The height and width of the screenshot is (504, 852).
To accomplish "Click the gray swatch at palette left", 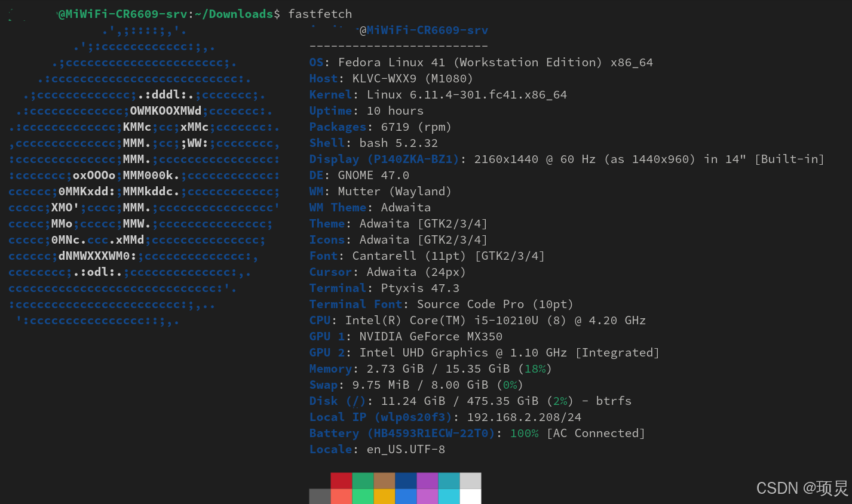I will point(320,496).
